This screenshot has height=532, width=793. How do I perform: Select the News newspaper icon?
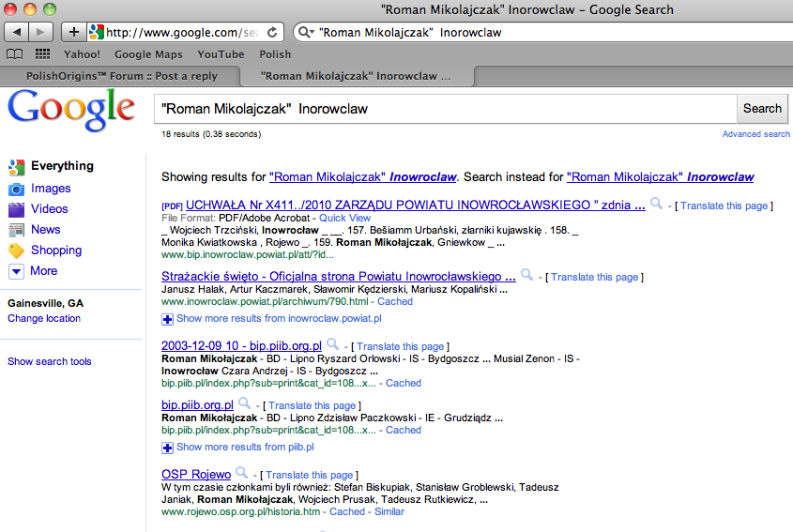(16, 230)
